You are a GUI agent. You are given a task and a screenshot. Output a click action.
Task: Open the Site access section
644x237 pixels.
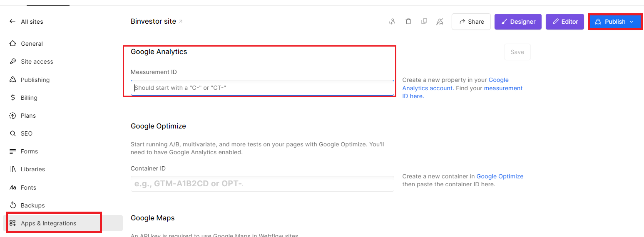point(37,62)
